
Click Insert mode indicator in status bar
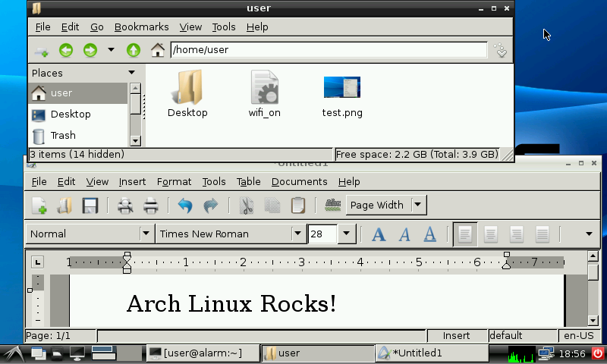pos(457,336)
